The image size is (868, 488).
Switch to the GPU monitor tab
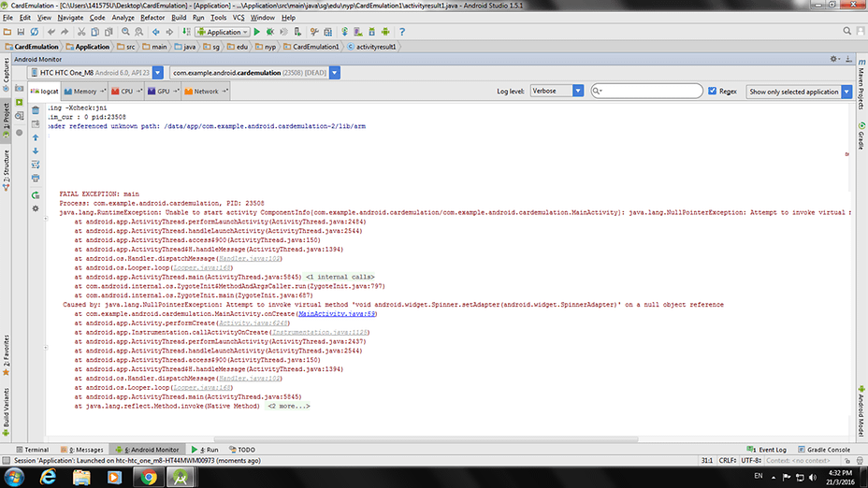(x=164, y=92)
